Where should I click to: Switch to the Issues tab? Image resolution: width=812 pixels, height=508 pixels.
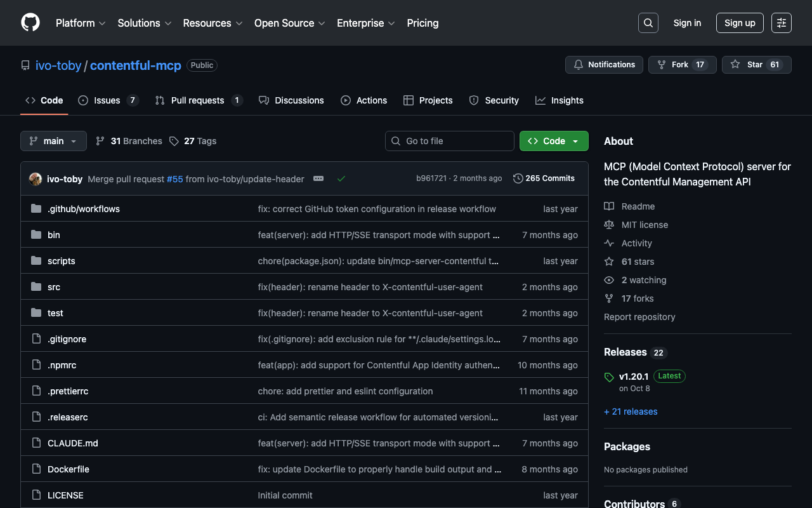click(107, 100)
